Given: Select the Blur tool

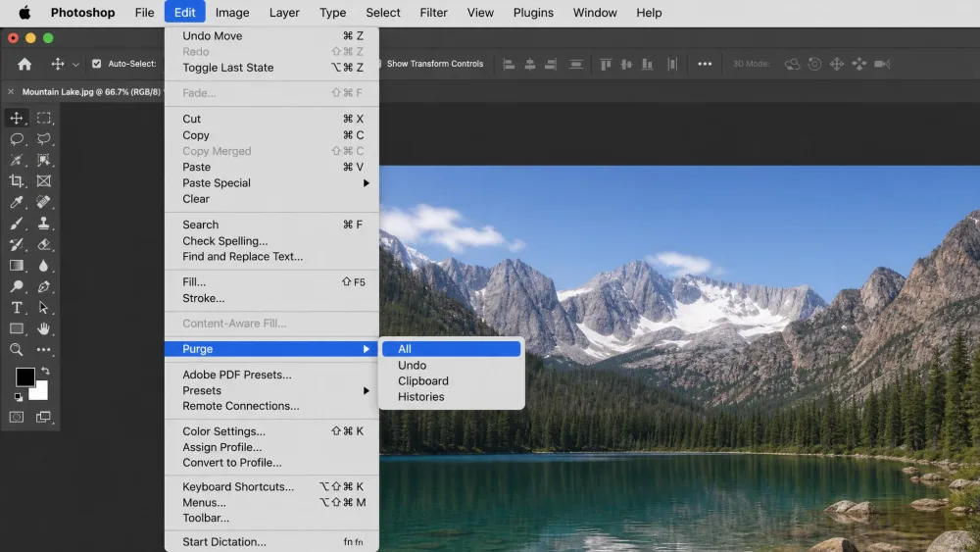Looking at the screenshot, I should [x=44, y=266].
